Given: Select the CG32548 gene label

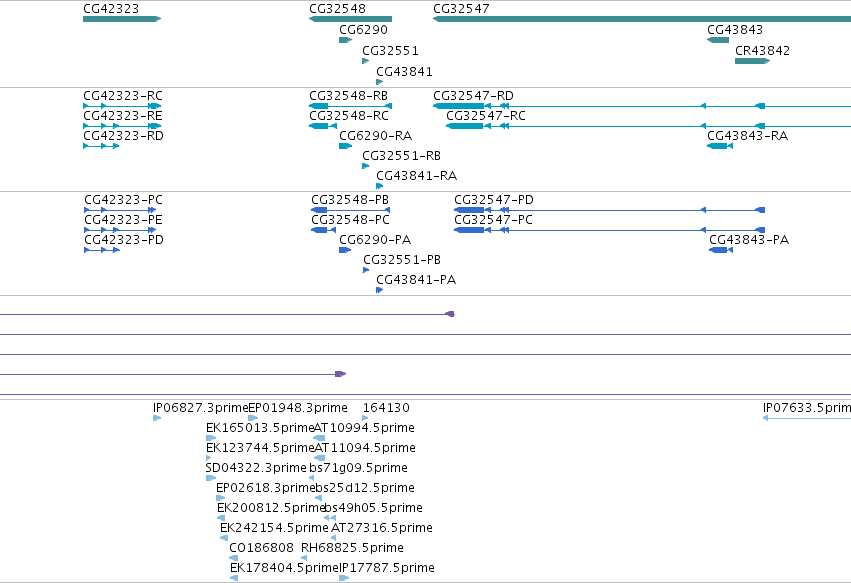Looking at the screenshot, I should pos(337,9).
